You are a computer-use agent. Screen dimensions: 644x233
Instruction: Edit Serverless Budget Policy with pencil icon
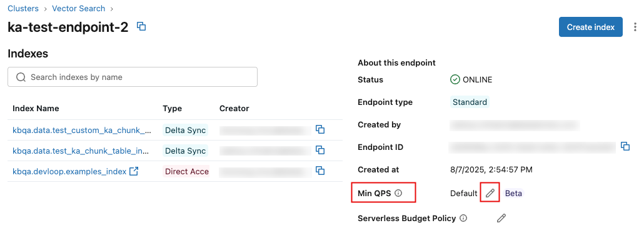click(501, 218)
